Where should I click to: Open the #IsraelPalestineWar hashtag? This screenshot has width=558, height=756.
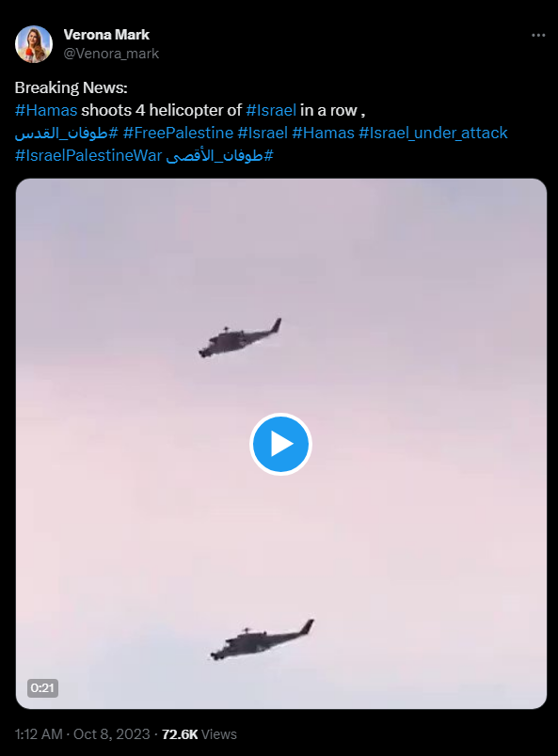tap(88, 155)
